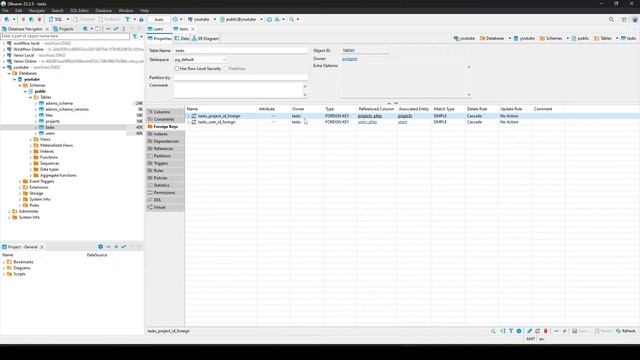Open the Database menu

[103, 11]
